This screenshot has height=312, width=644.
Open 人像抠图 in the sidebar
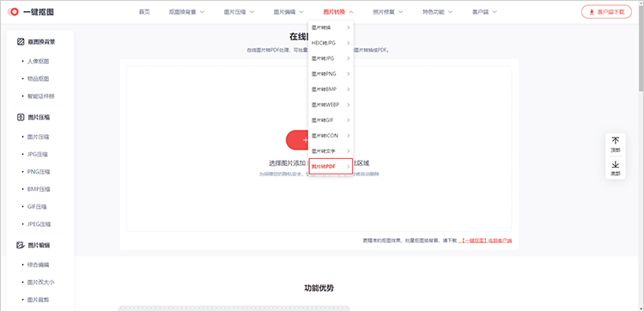(x=38, y=61)
